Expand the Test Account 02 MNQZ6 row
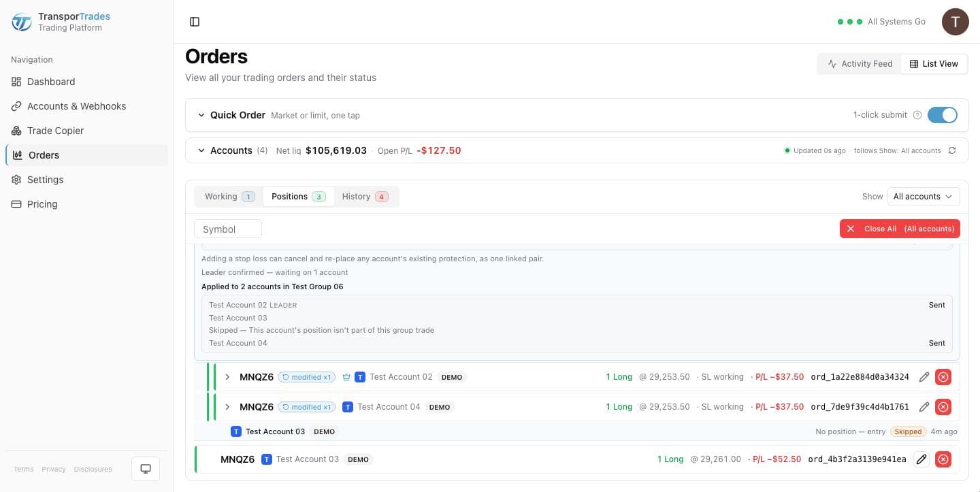 pyautogui.click(x=227, y=377)
